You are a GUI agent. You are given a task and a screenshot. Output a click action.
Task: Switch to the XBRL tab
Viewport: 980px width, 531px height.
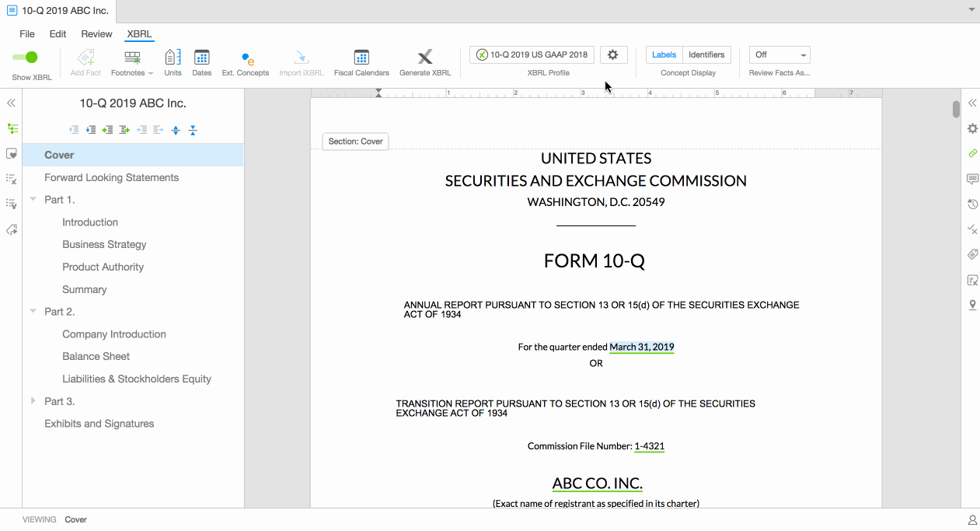(x=138, y=33)
